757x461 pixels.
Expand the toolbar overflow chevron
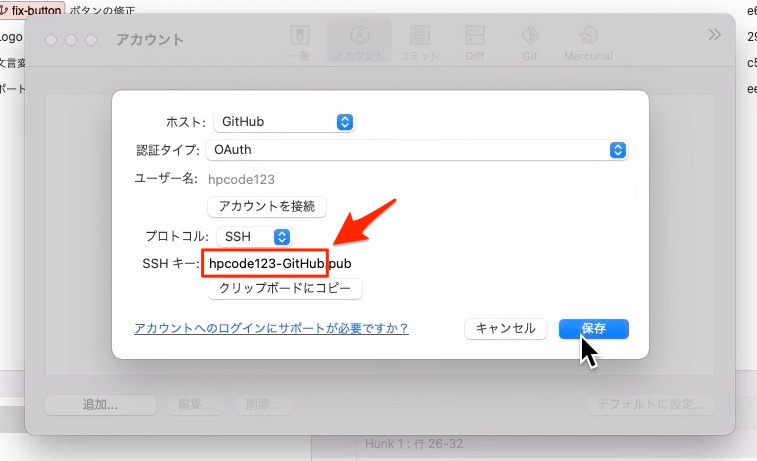[x=714, y=34]
